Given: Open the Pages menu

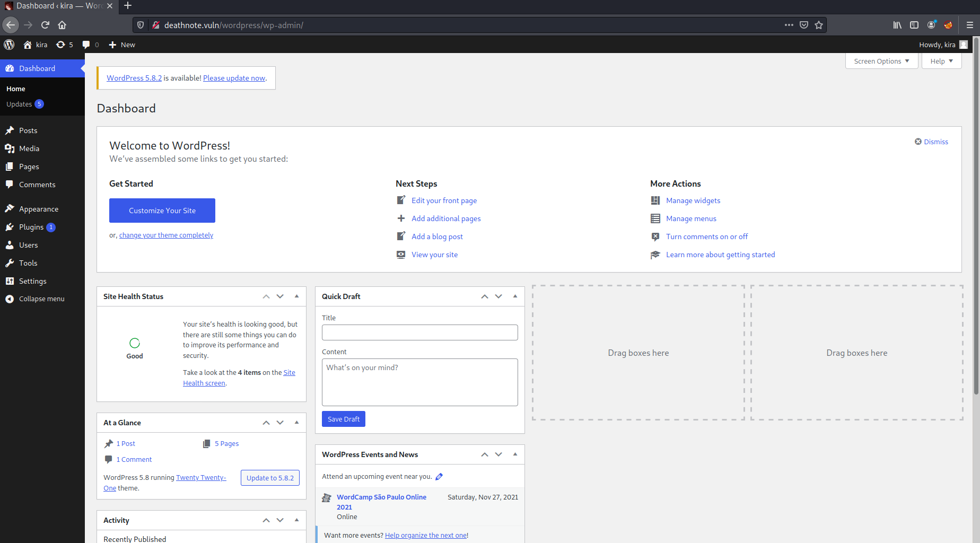Looking at the screenshot, I should [x=42, y=167].
